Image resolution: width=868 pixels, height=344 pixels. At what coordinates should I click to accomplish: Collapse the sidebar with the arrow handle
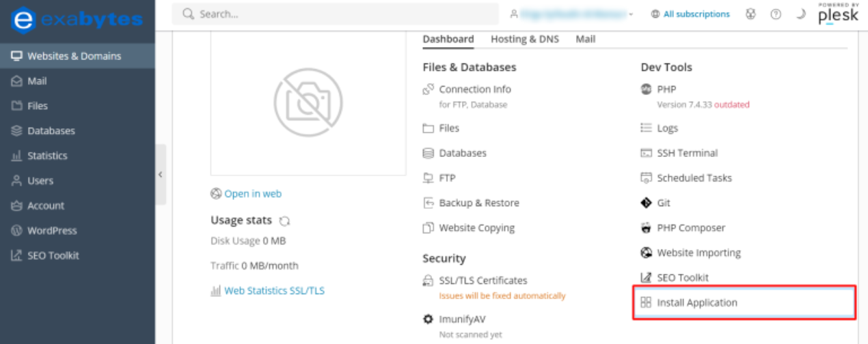click(x=161, y=175)
